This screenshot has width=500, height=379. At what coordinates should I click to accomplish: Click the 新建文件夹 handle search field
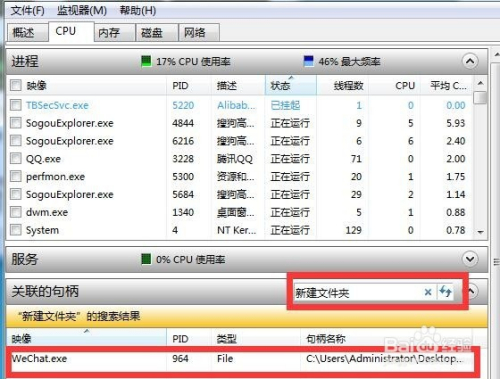(x=358, y=293)
